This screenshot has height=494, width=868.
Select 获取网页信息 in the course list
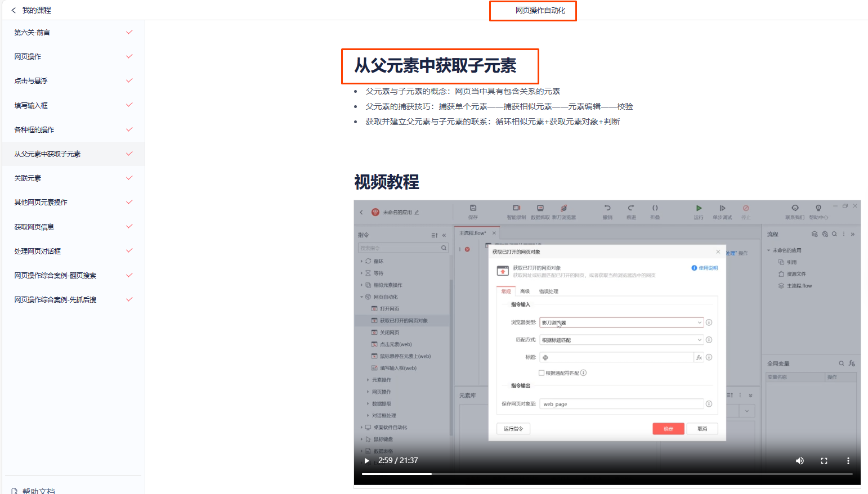pos(34,227)
